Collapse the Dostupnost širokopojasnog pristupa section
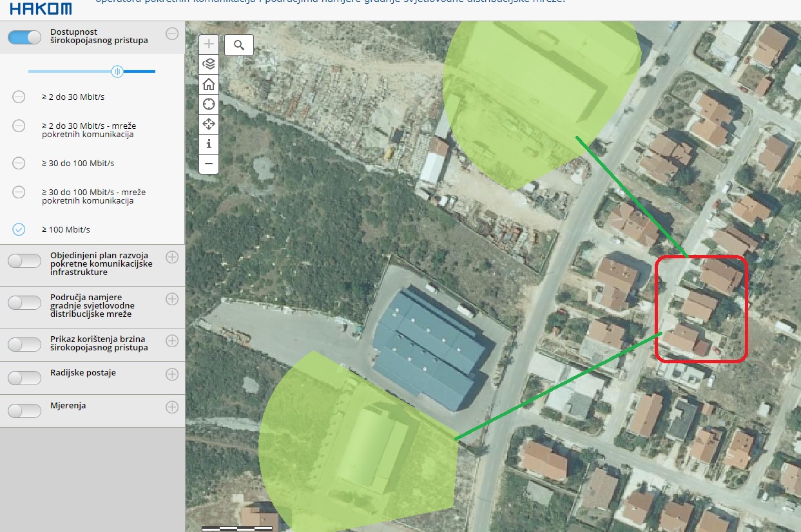Image resolution: width=801 pixels, height=532 pixels. [172, 33]
